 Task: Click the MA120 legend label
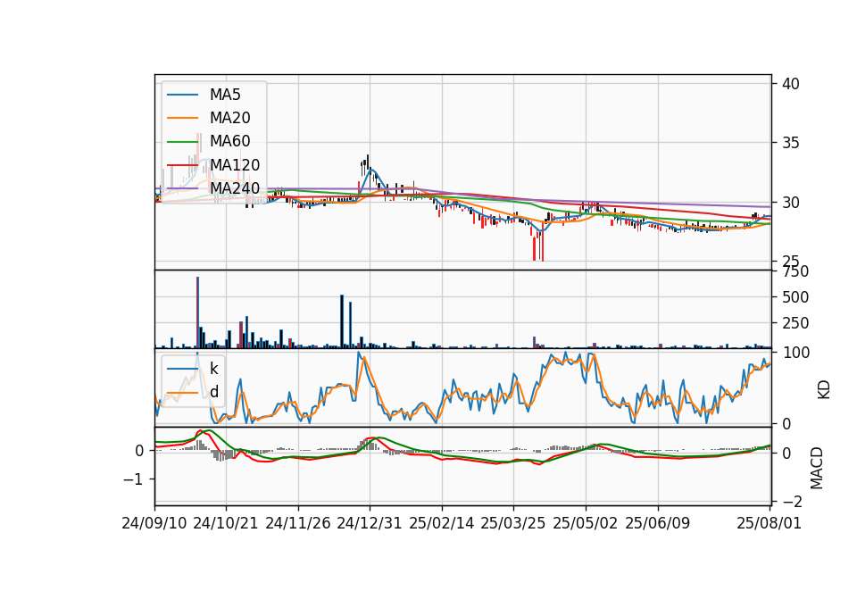[235, 164]
